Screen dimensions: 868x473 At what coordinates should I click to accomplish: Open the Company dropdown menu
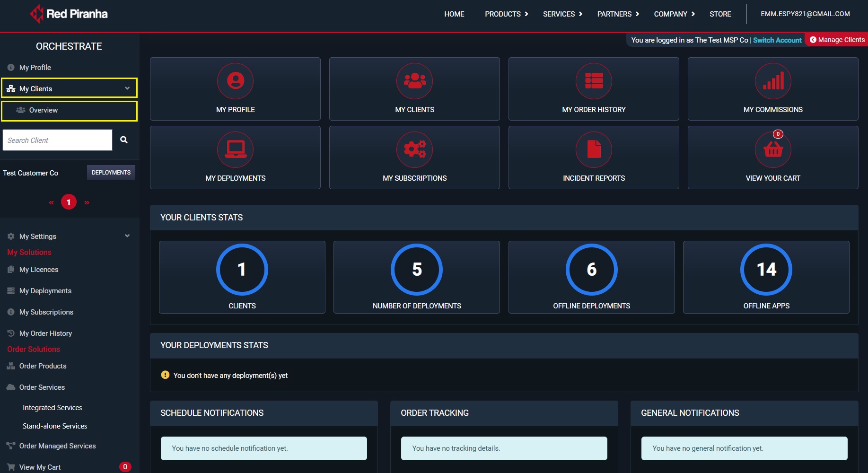coord(674,14)
